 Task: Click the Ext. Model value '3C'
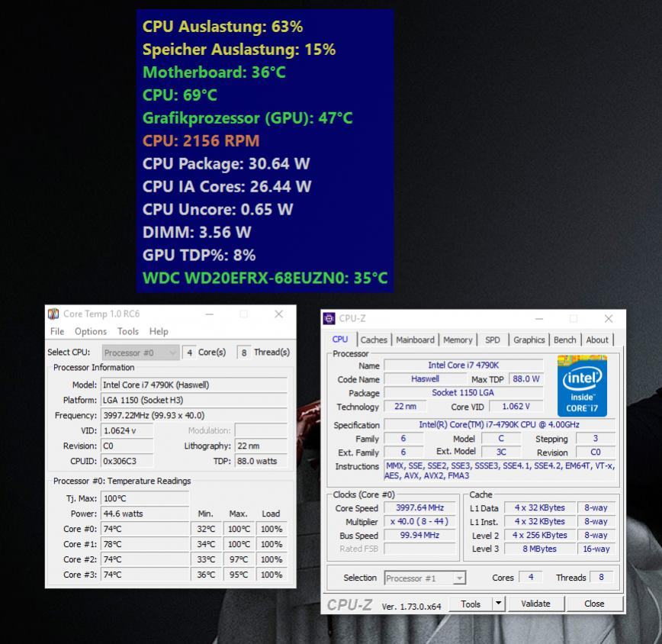coord(501,452)
